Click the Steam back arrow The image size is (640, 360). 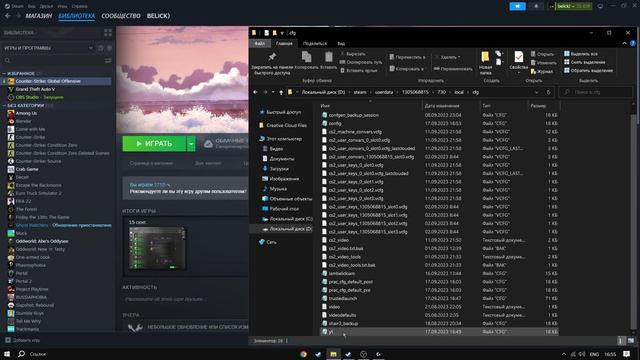coord(7,16)
